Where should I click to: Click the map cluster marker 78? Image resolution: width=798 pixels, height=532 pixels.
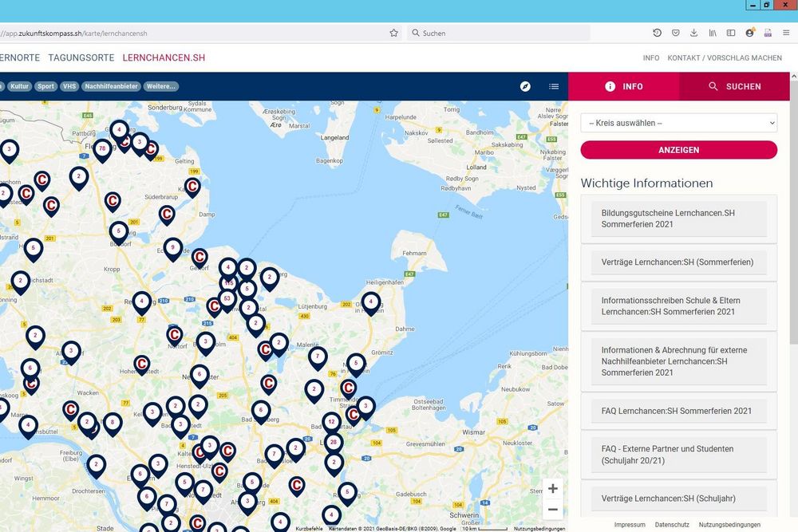102,149
